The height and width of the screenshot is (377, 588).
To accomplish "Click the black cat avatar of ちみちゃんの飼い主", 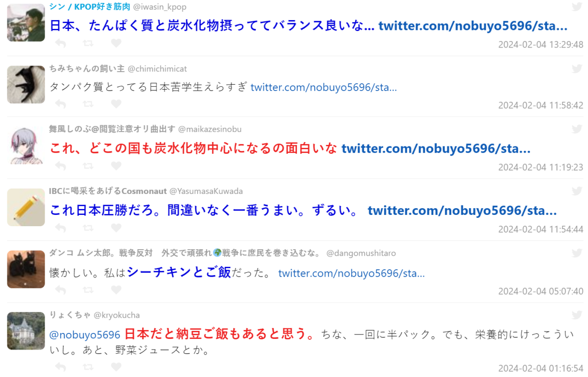I will pos(26,84).
